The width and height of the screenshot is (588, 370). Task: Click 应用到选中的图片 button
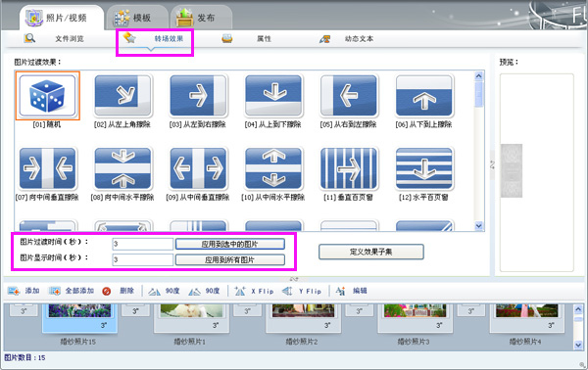(230, 244)
